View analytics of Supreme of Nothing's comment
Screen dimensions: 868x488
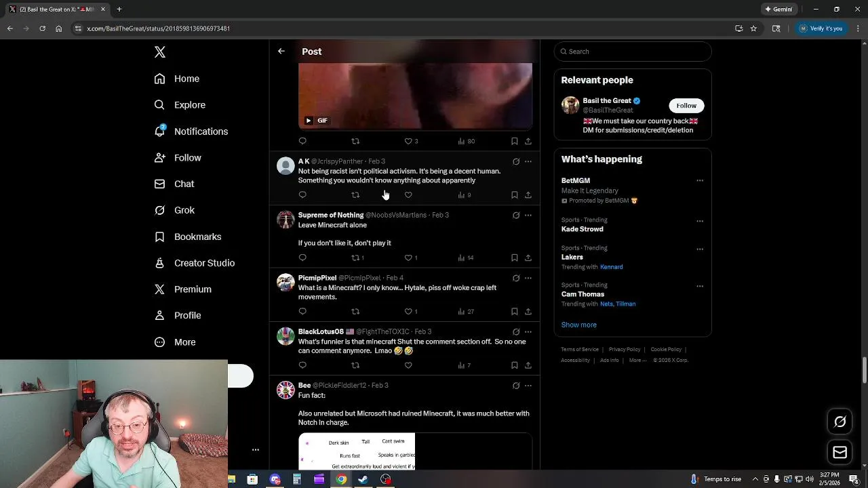[x=466, y=258]
